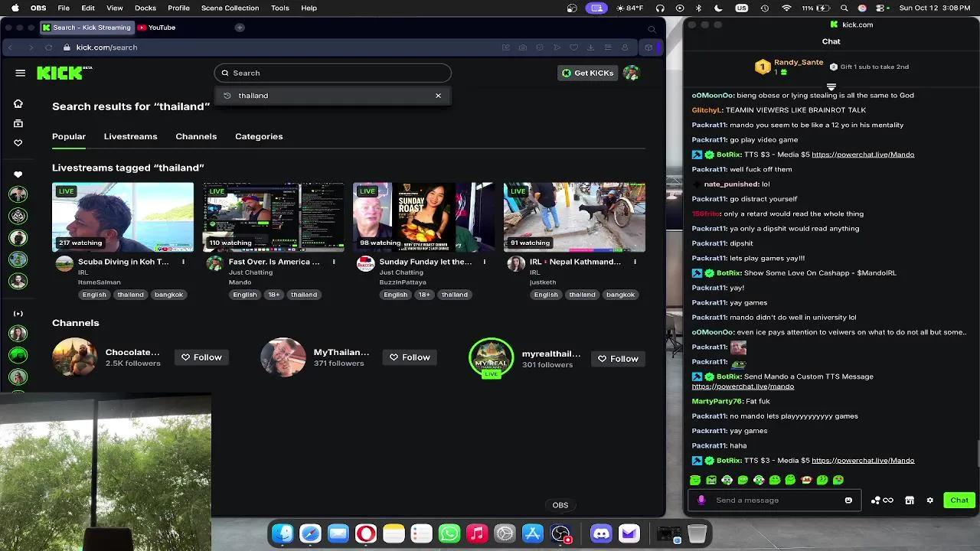Open OBS from the Dock
The image size is (980, 551).
click(x=560, y=533)
